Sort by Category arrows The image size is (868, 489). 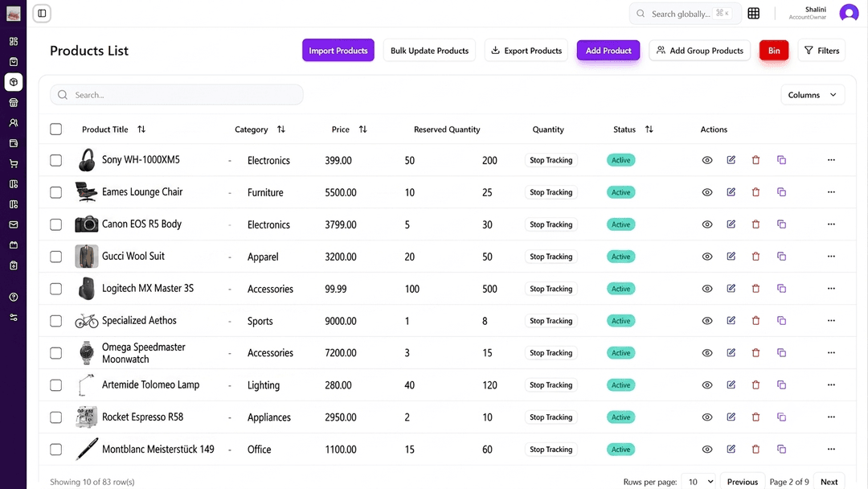(281, 129)
